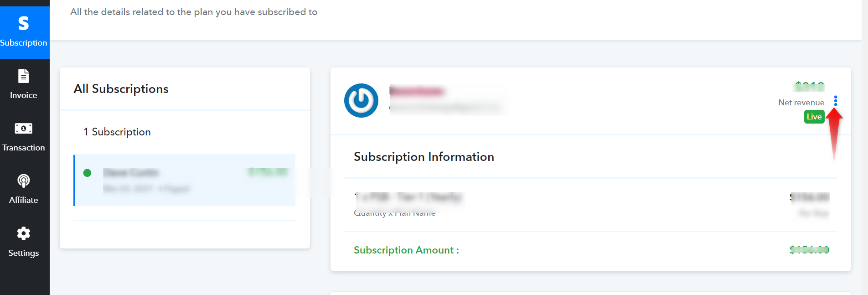This screenshot has height=295, width=868.
Task: Click the Affiliate label in sidebar
Action: 24,200
